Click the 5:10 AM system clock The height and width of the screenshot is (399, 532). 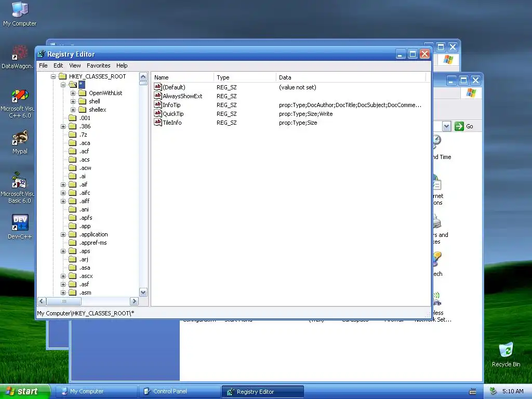[x=513, y=391]
